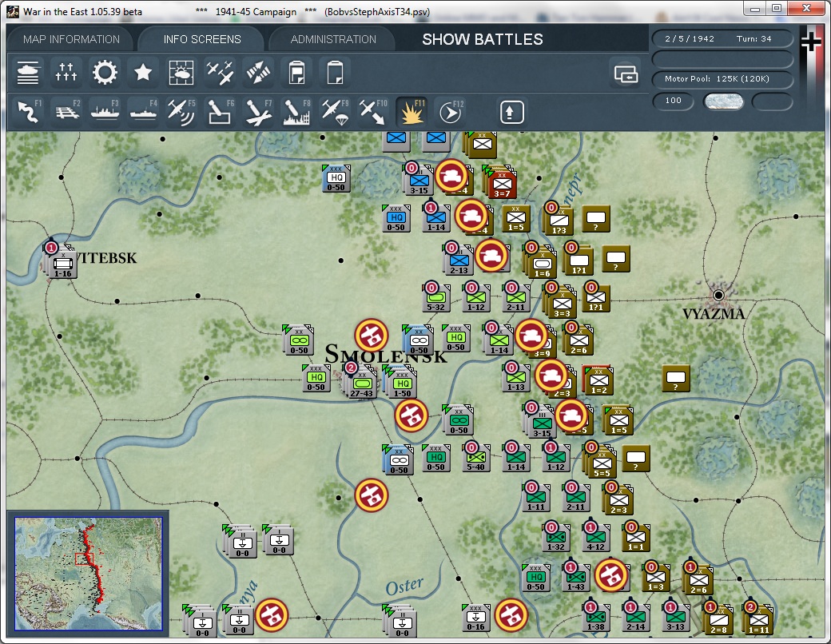Select F9 air transport mode
This screenshot has height=644, width=831.
335,112
